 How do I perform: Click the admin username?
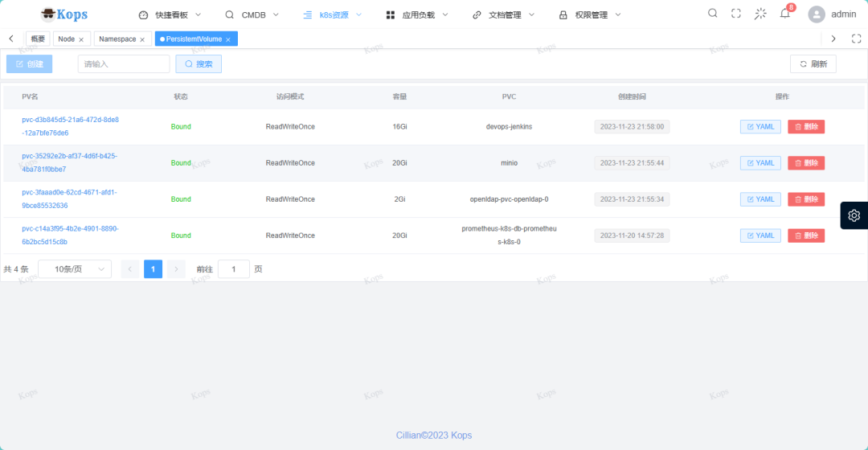[x=844, y=14]
